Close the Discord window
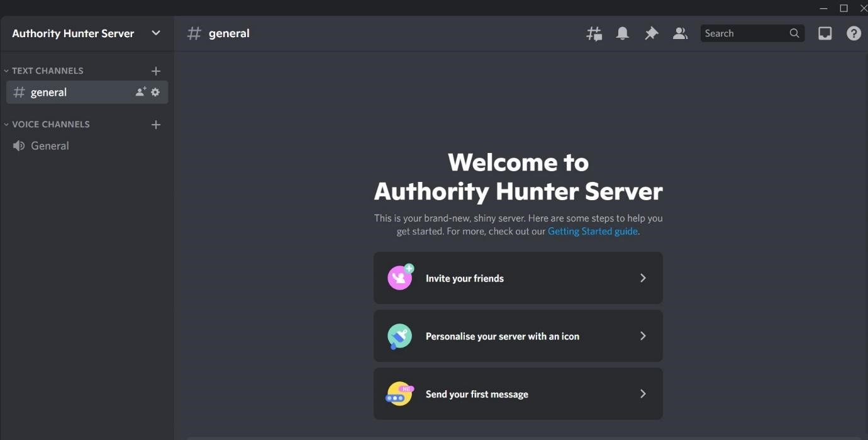 (x=864, y=8)
